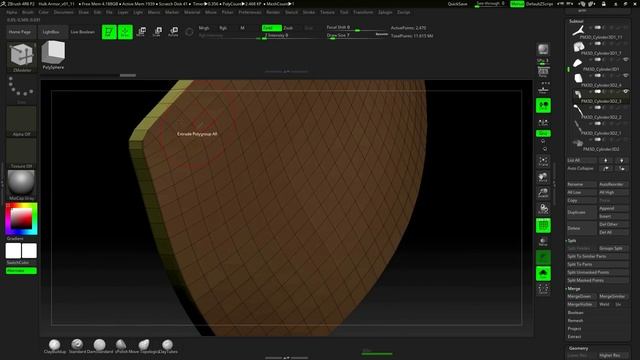Open the Dots stroke type picker
The image size is (640, 360).
(21, 90)
